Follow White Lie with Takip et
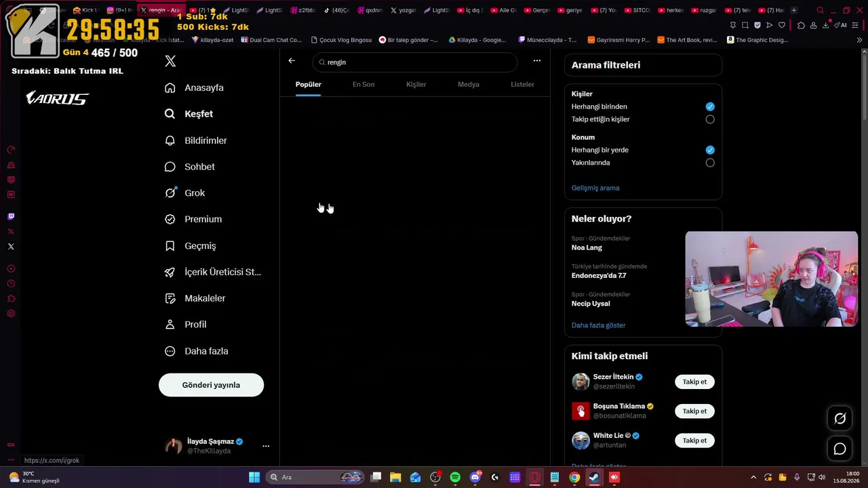Viewport: 868px width, 488px height. [x=694, y=441]
